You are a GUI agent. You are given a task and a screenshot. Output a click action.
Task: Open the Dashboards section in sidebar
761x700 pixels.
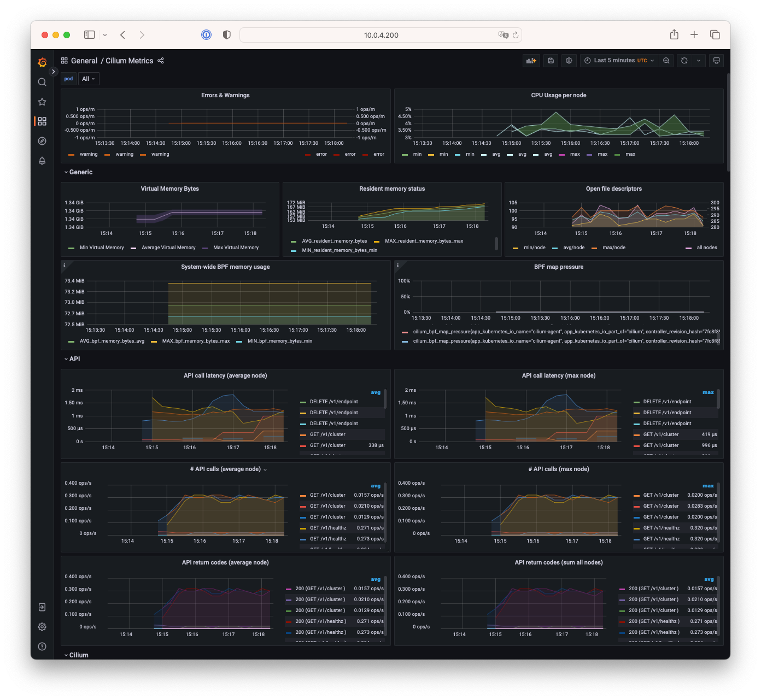click(x=42, y=121)
